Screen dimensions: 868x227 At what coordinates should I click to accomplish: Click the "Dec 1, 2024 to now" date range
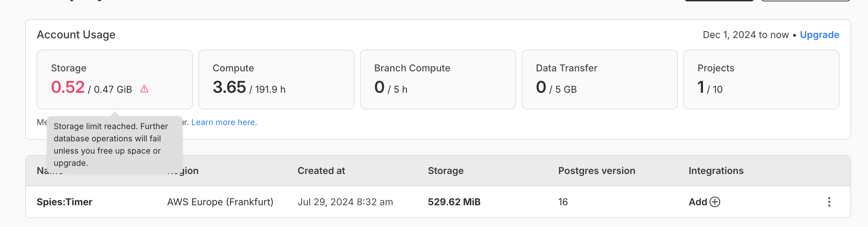click(x=745, y=35)
